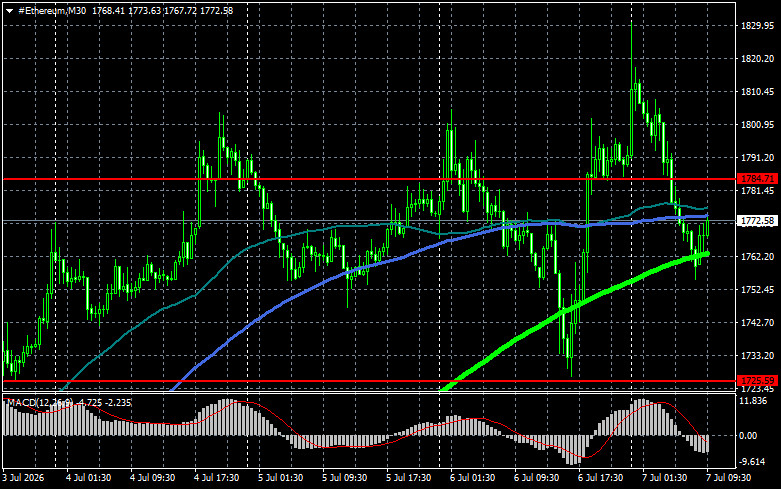Click the 1810.45 price scale value

[x=758, y=92]
